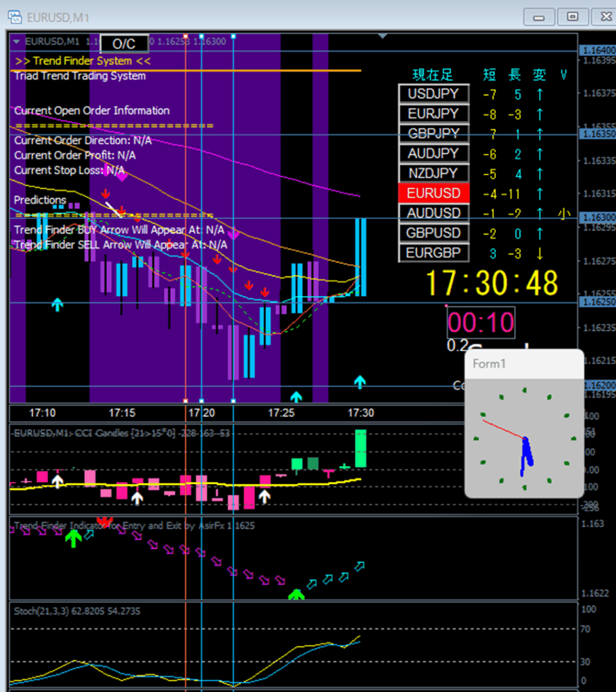Click the red highlighted EURUSD button
This screenshot has height=692, width=616.
pyautogui.click(x=433, y=193)
